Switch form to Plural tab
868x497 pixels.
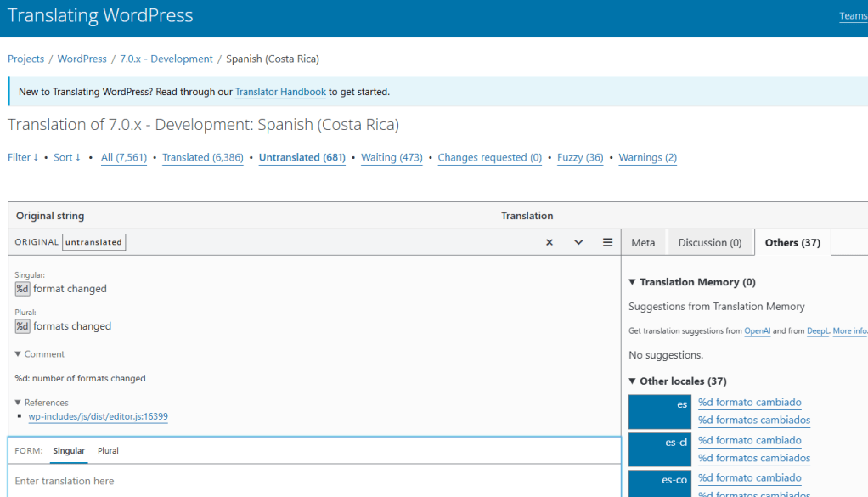pos(108,451)
